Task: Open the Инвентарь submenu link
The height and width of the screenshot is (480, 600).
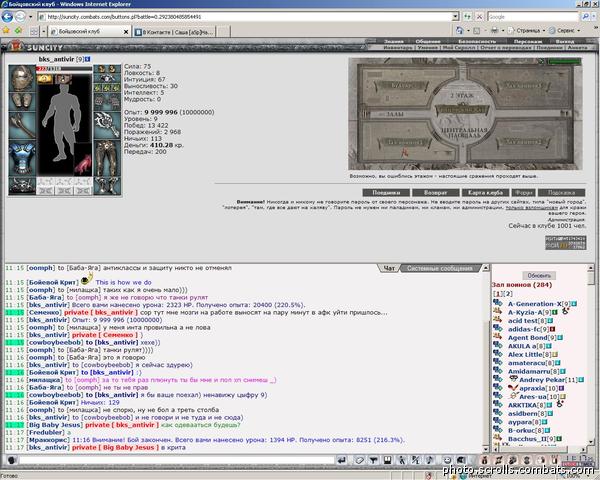Action: pyautogui.click(x=398, y=47)
